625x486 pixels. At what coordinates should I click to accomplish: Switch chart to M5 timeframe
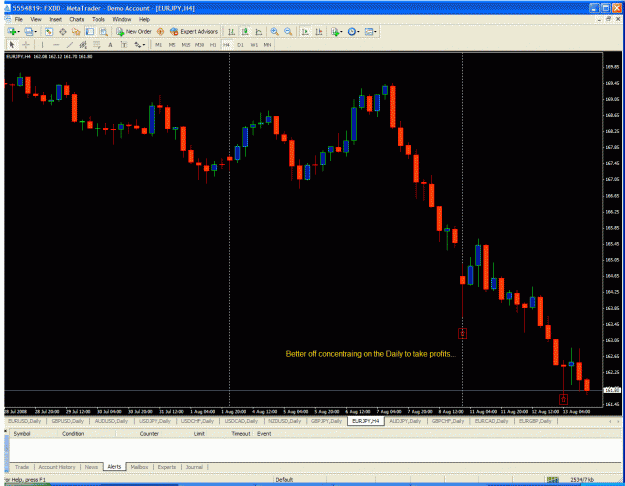pyautogui.click(x=172, y=45)
